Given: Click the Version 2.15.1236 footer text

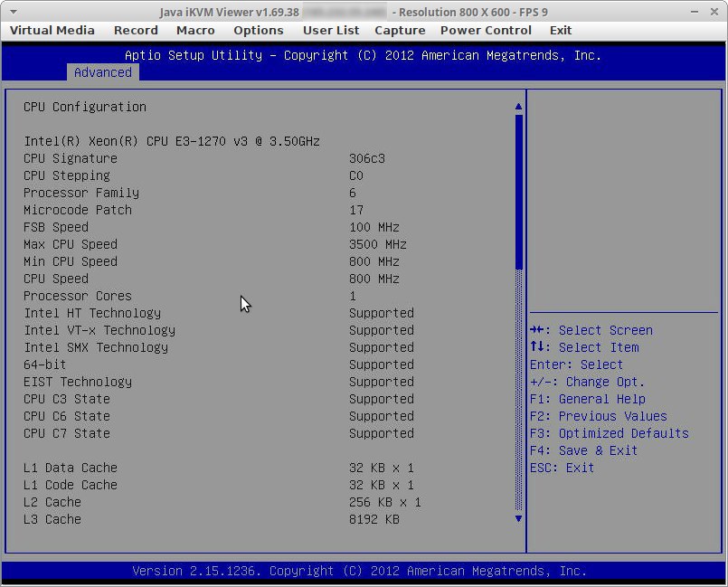Looking at the screenshot, I should [359, 571].
